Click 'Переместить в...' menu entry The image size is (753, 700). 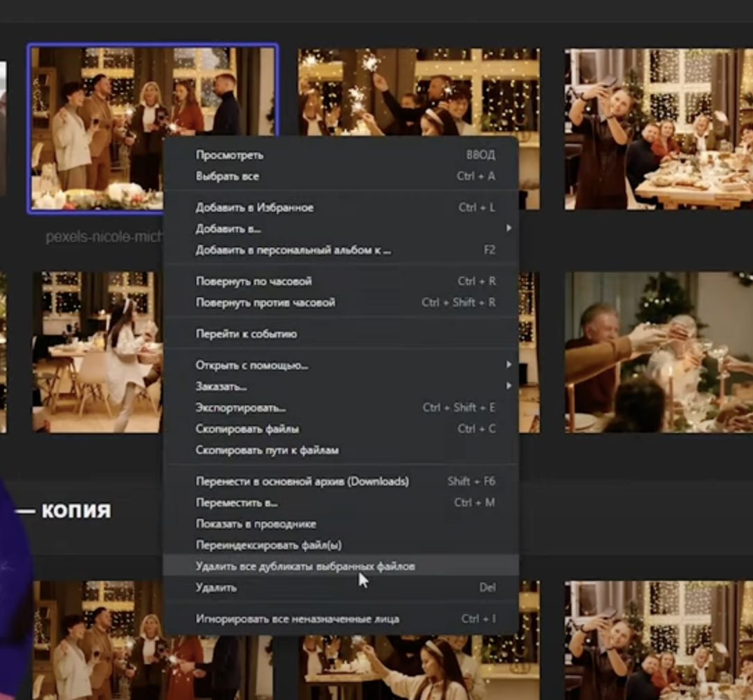point(341,503)
